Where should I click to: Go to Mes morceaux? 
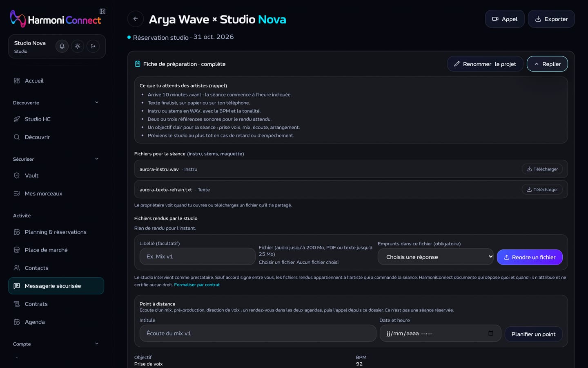coord(56,193)
